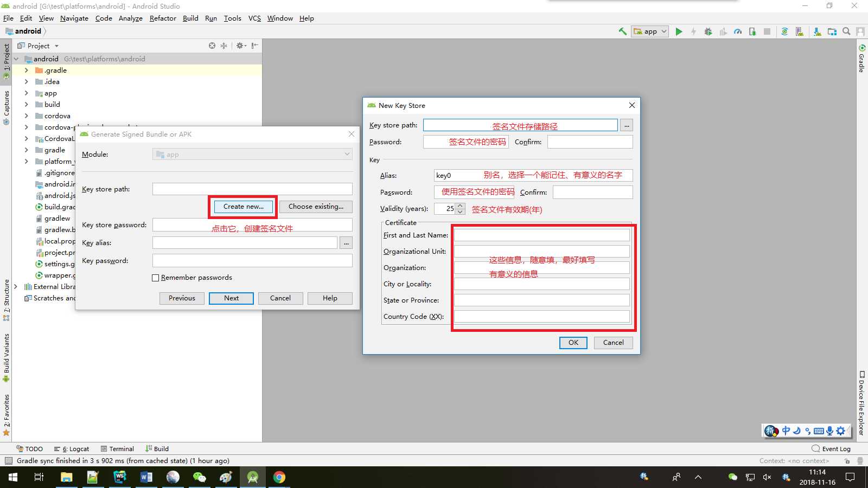The height and width of the screenshot is (488, 868).
Task: Open the SDK Manager icon
Action: (817, 31)
